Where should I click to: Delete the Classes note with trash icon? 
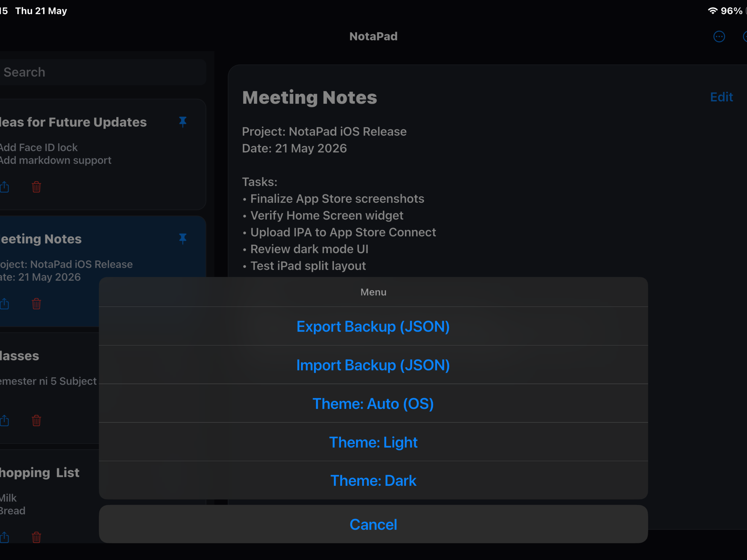coord(36,421)
